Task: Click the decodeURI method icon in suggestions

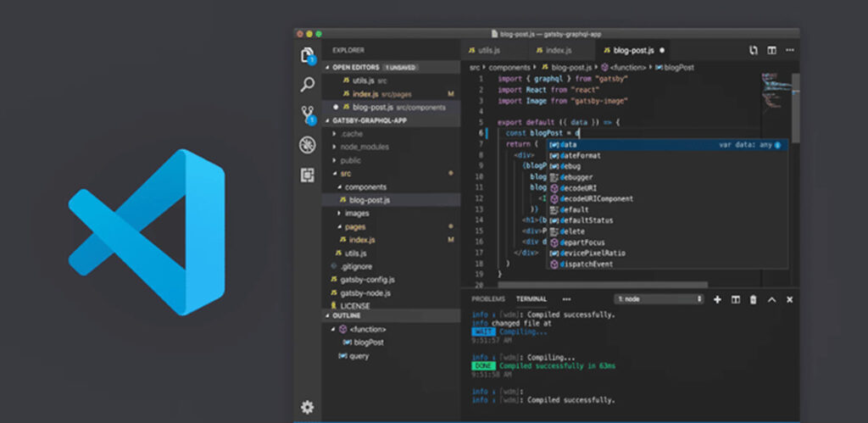Action: 554,188
